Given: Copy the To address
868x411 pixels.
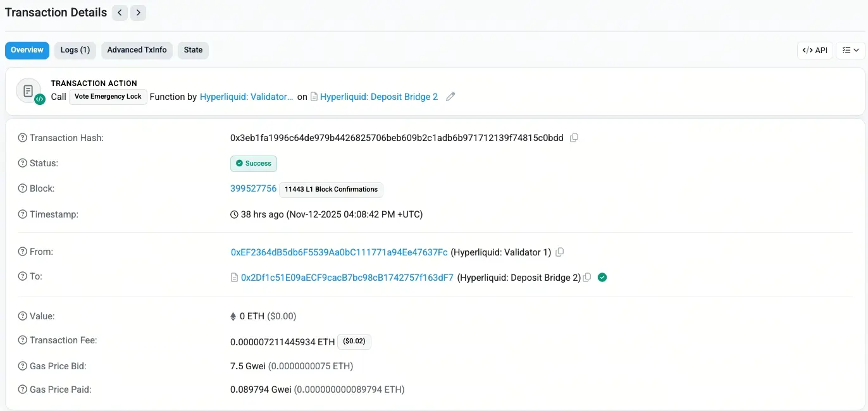Looking at the screenshot, I should [x=587, y=278].
